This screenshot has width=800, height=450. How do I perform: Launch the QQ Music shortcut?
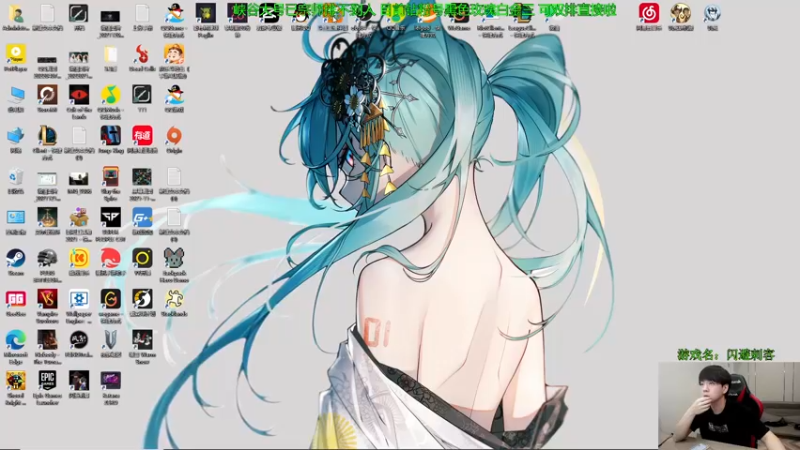pyautogui.click(x=111, y=95)
